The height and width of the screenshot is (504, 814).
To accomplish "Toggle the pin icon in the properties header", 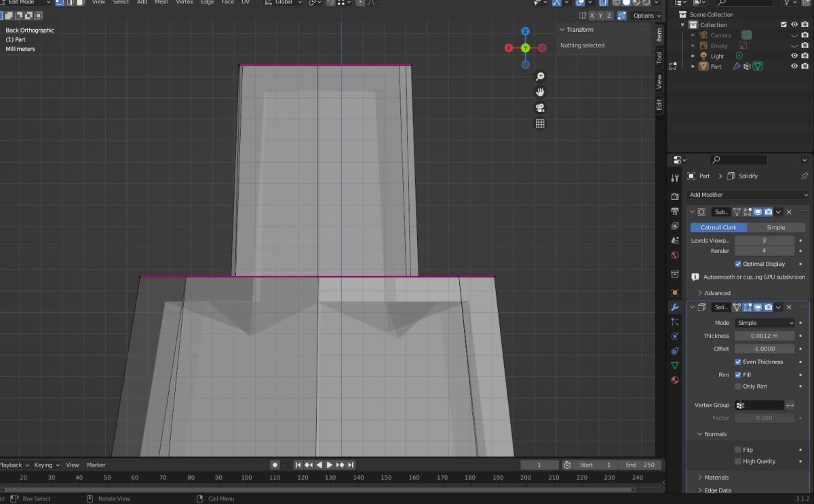I will [x=805, y=176].
